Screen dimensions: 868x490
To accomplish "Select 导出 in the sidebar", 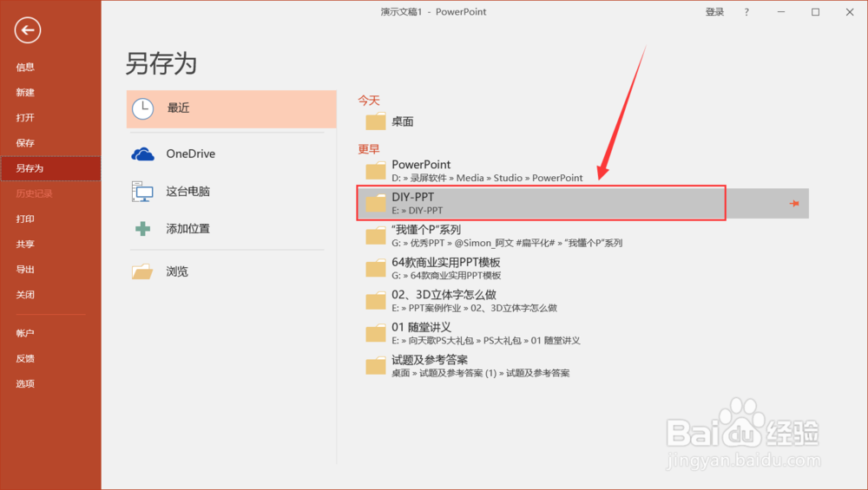I will pyautogui.click(x=25, y=270).
